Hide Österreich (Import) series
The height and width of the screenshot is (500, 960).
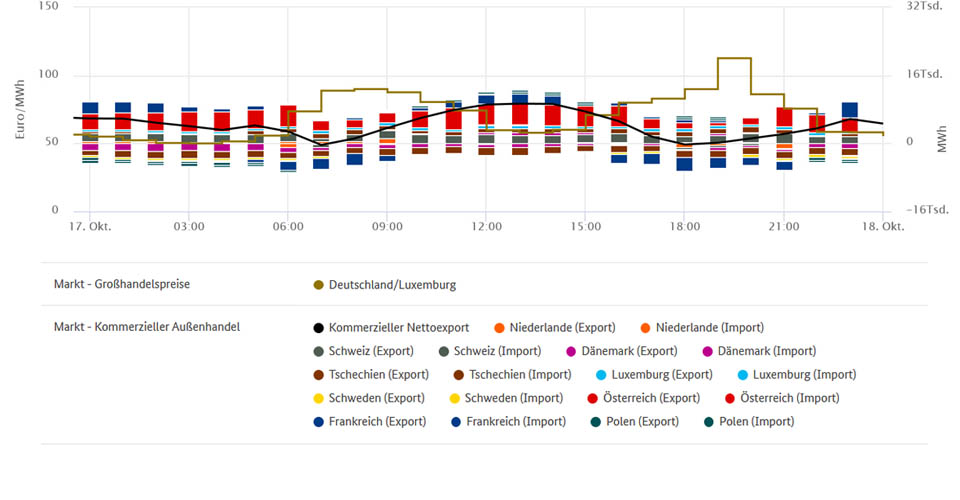pos(782,398)
